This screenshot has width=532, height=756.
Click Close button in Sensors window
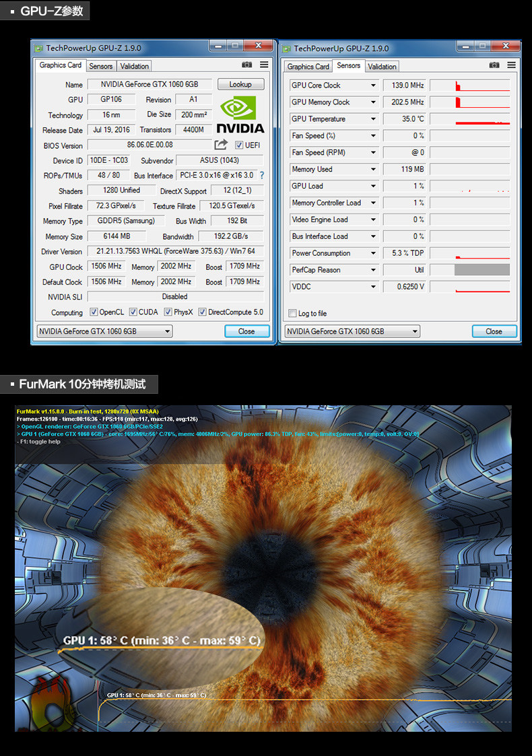coord(494,332)
